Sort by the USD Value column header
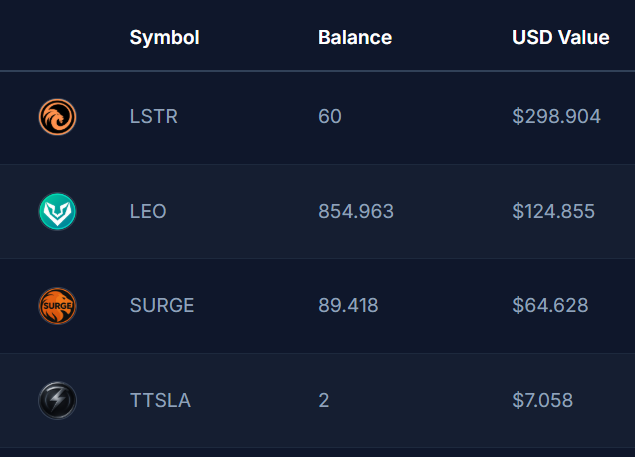Image resolution: width=635 pixels, height=457 pixels. tap(560, 38)
